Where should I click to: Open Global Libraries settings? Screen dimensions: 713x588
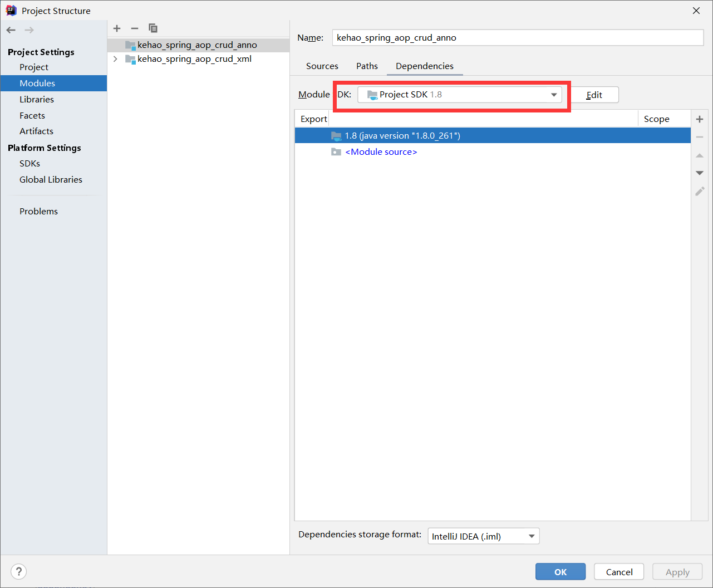(x=51, y=180)
